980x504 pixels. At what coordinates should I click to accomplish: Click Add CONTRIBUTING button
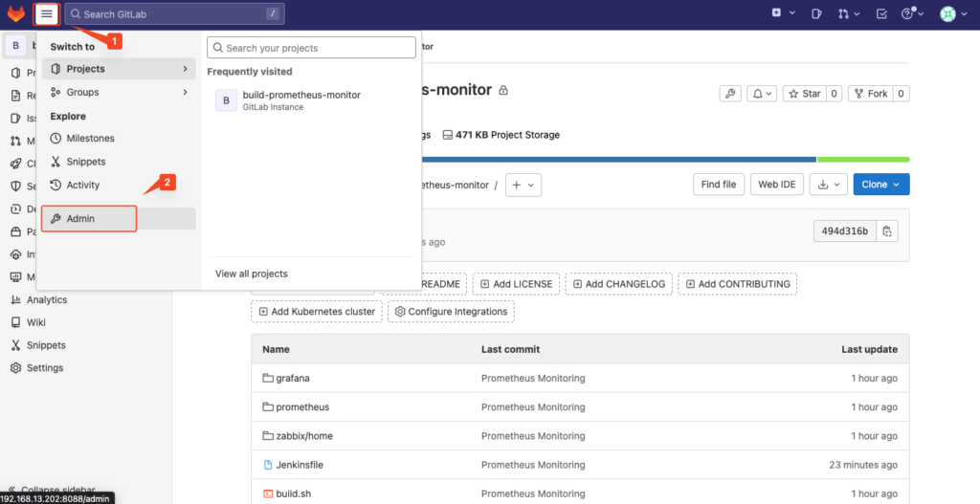[x=738, y=283]
